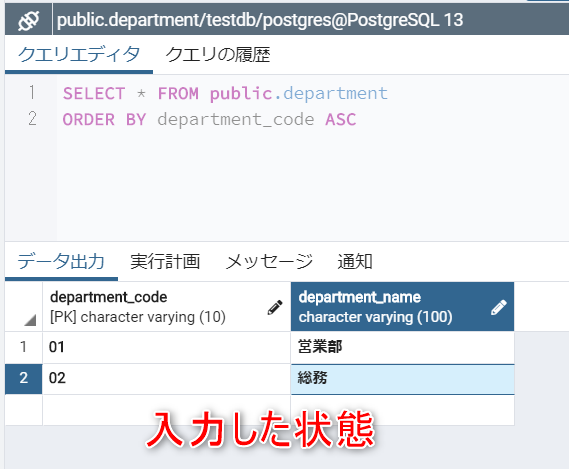Click the cell containing 02

point(167,379)
